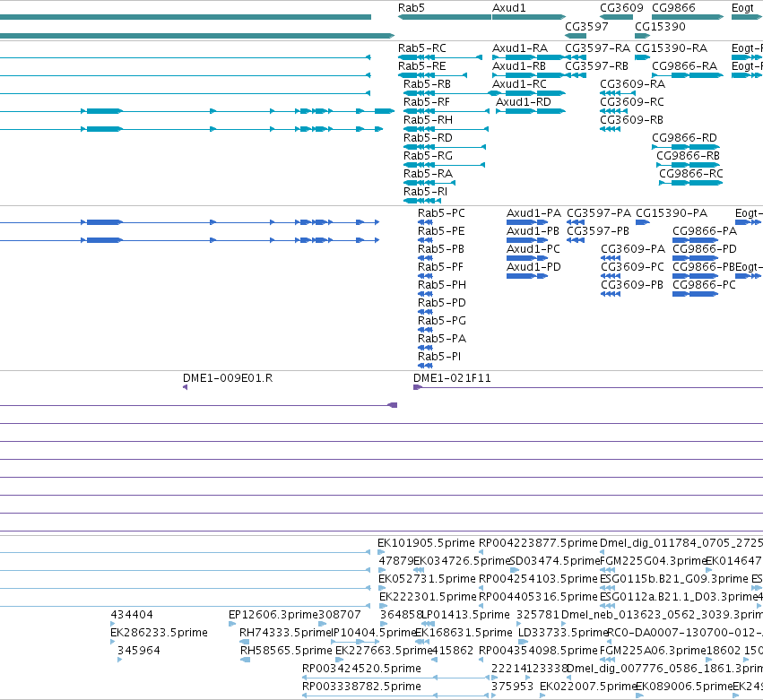Click EST label RH58565.5prime

pos(286,651)
